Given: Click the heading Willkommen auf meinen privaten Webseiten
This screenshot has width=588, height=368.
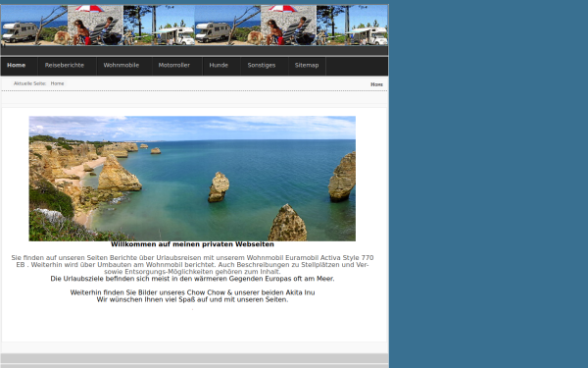Looking at the screenshot, I should click(x=192, y=244).
